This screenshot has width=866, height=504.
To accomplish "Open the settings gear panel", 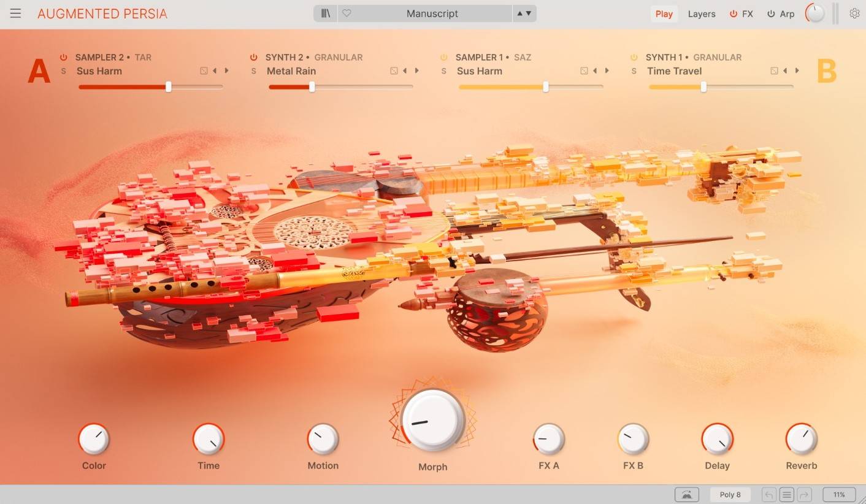I will tap(854, 13).
